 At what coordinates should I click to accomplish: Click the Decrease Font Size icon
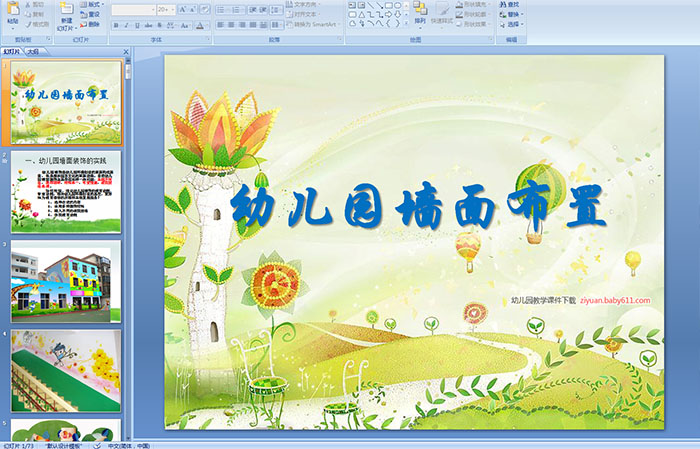pos(193,9)
